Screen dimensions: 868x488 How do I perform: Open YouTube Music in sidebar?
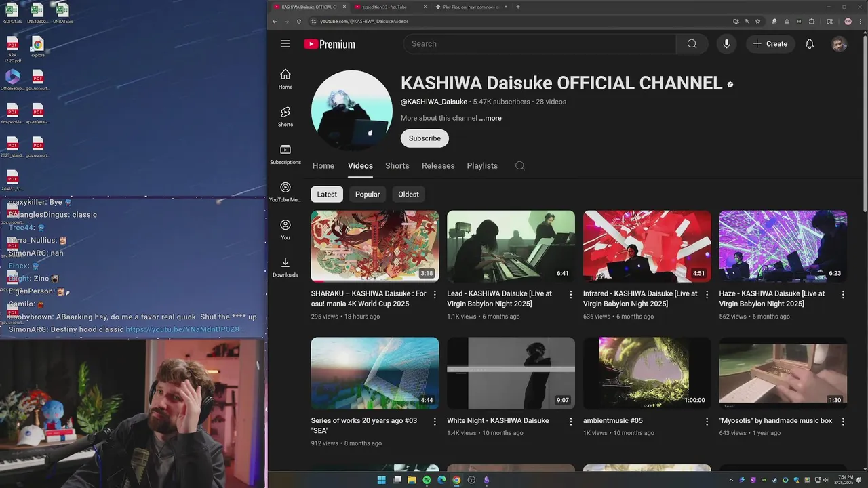[x=285, y=192]
